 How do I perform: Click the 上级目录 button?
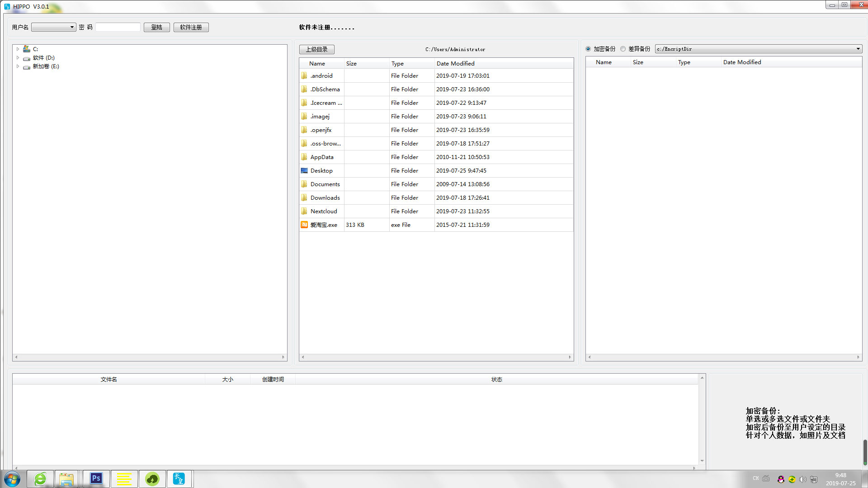pos(316,49)
